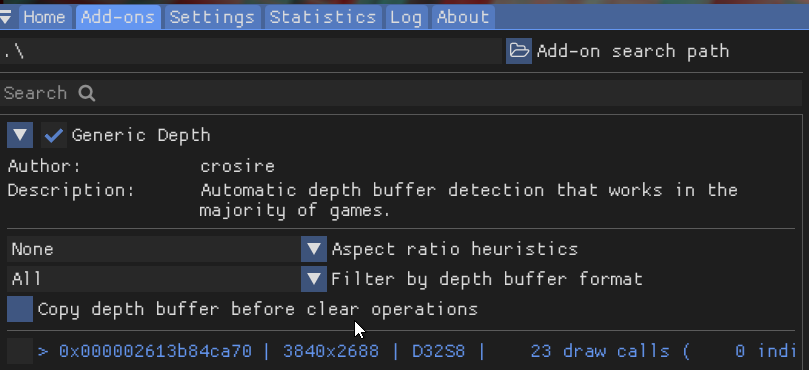
Task: Open the overlay window menu triangle
Action: pos(6,17)
